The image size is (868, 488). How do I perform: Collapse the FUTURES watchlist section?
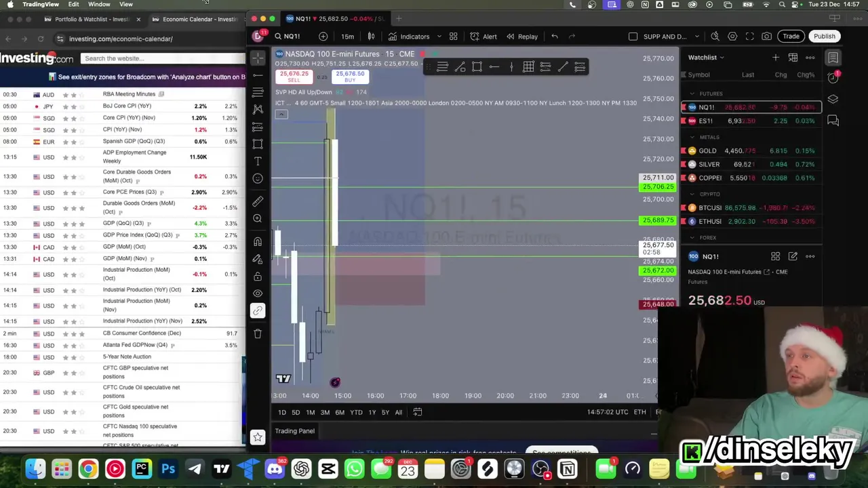[692, 94]
